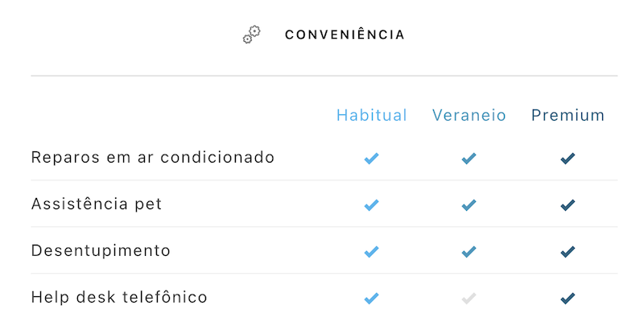
Task: Click Veraneio checkmark for Assistência pet
Action: (469, 204)
